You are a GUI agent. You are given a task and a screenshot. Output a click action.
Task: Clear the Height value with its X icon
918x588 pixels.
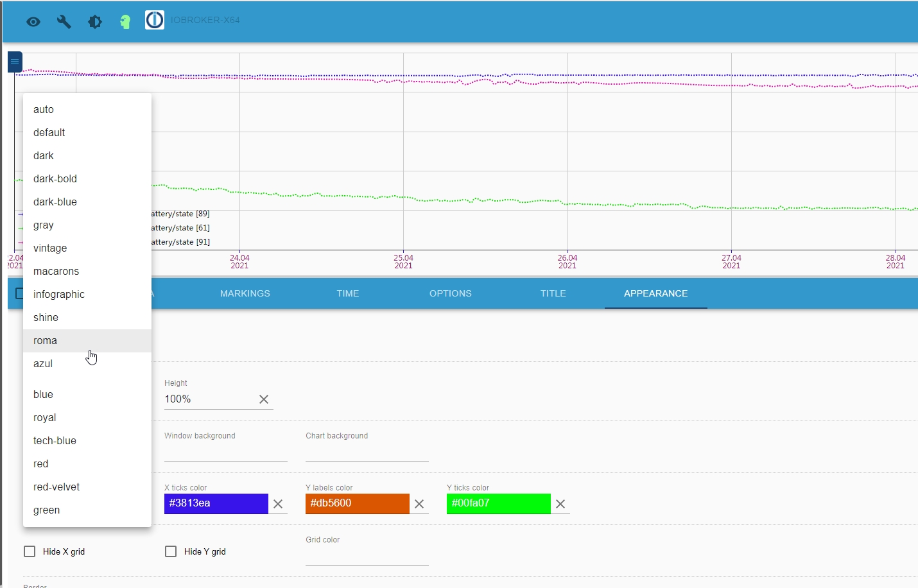(264, 399)
